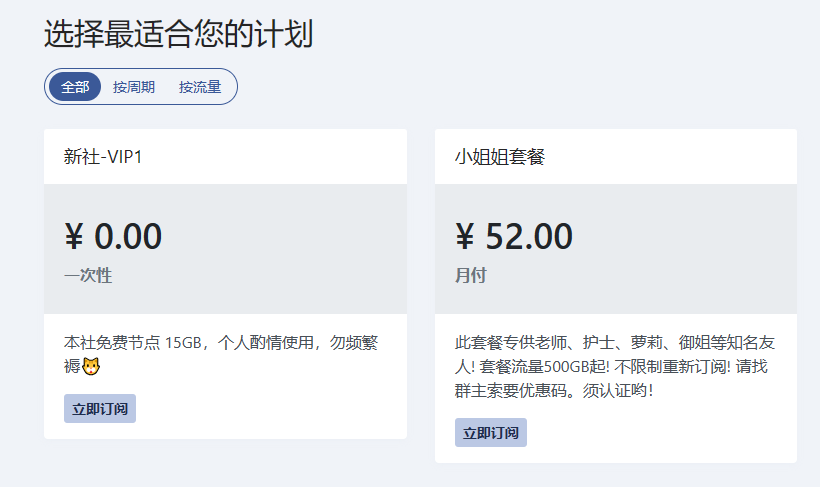Click the 小姐姐套餐 plan title
This screenshot has width=820, height=487.
click(500, 156)
